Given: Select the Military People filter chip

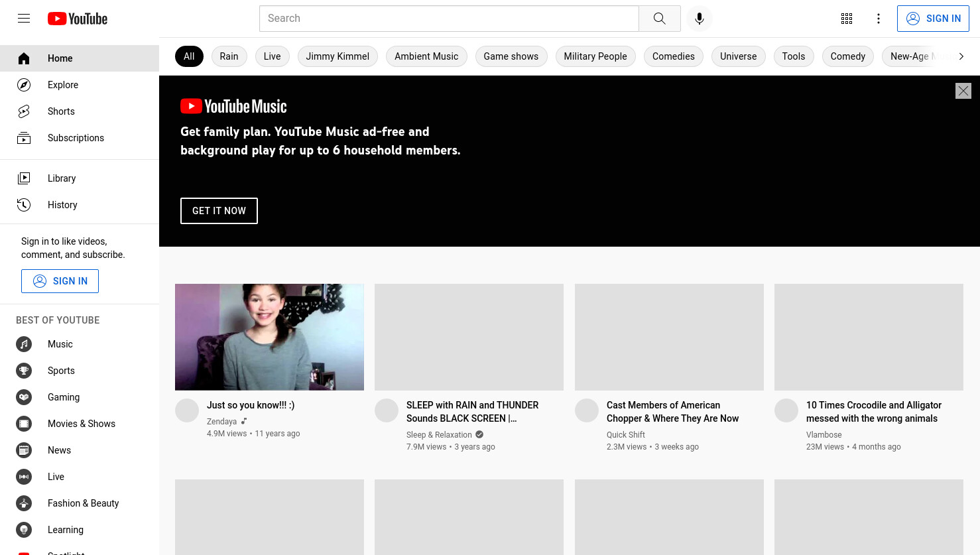Looking at the screenshot, I should (x=595, y=56).
